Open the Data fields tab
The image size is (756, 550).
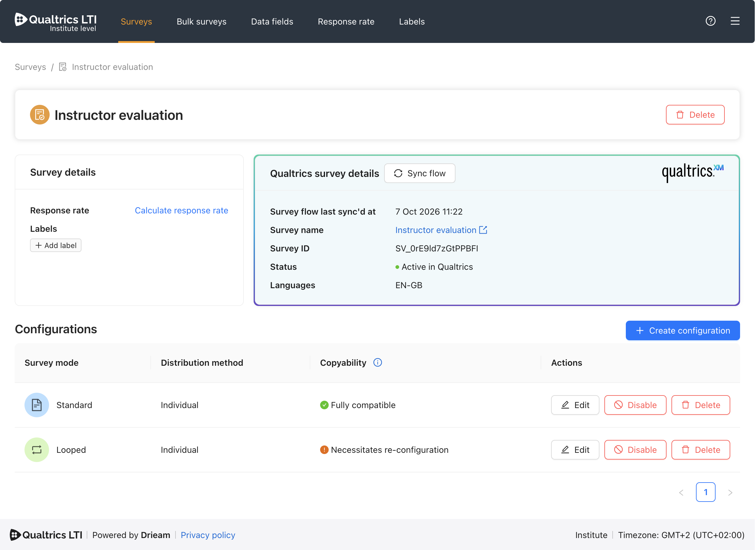click(x=272, y=21)
